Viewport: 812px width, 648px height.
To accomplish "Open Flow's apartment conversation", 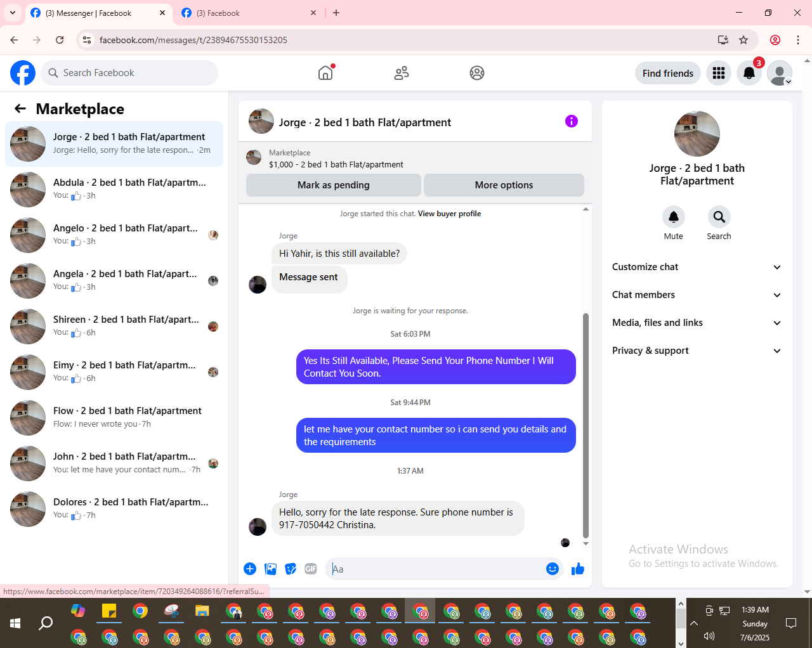I will tap(114, 418).
